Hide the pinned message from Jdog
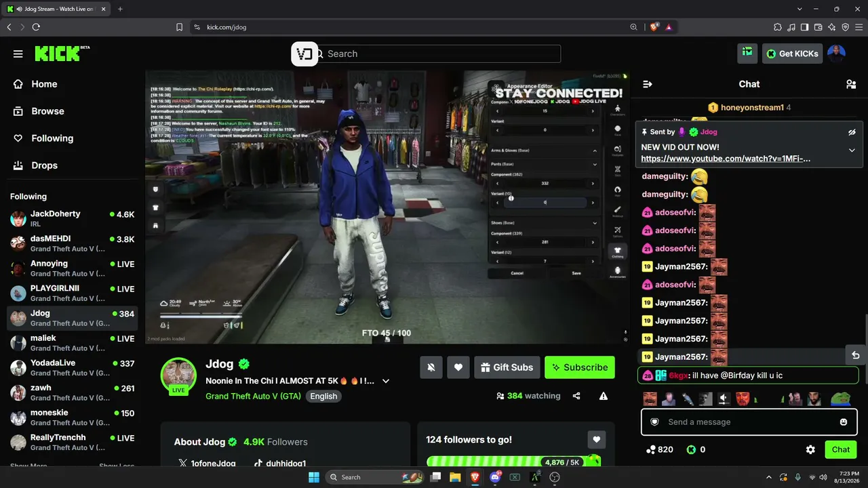This screenshot has height=488, width=868. (x=852, y=132)
